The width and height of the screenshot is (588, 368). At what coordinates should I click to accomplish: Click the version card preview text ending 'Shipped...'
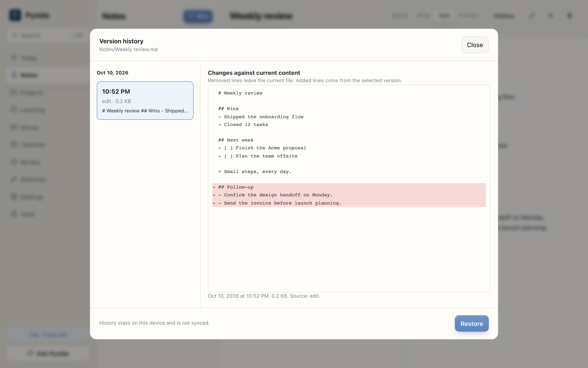(145, 111)
